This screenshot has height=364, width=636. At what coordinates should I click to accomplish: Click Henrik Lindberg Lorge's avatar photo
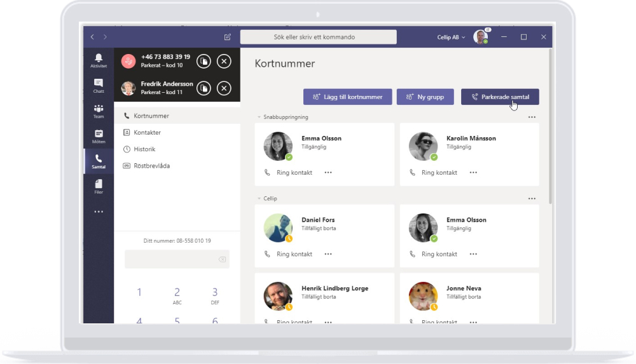click(x=278, y=296)
